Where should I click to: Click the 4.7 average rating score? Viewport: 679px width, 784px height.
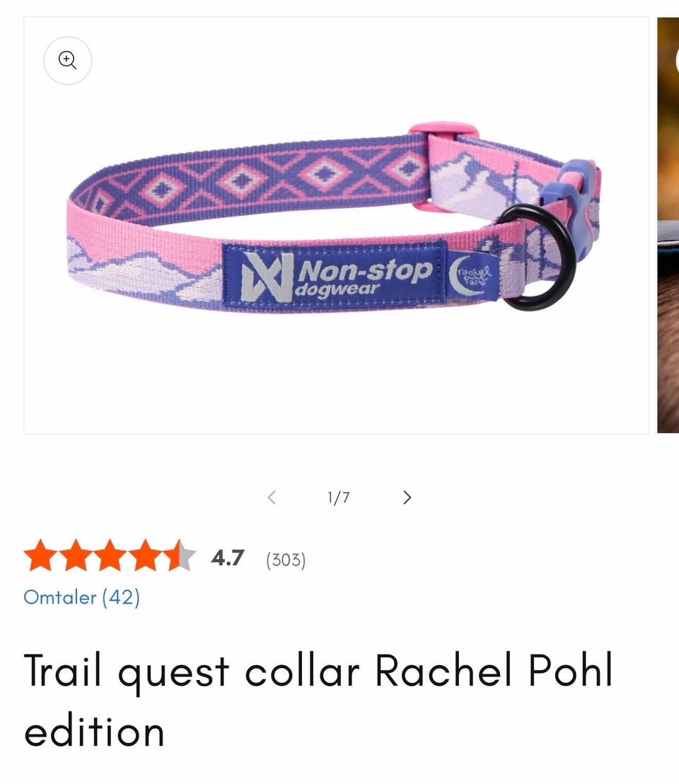227,558
